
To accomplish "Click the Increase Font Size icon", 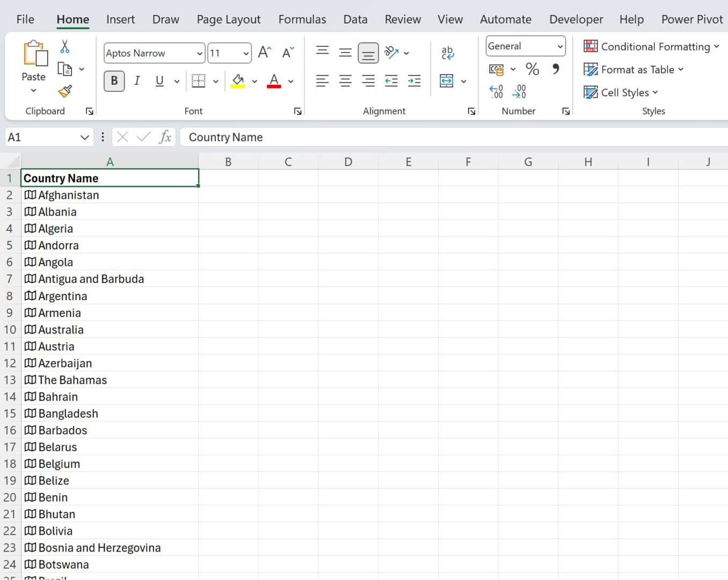I will 264,52.
